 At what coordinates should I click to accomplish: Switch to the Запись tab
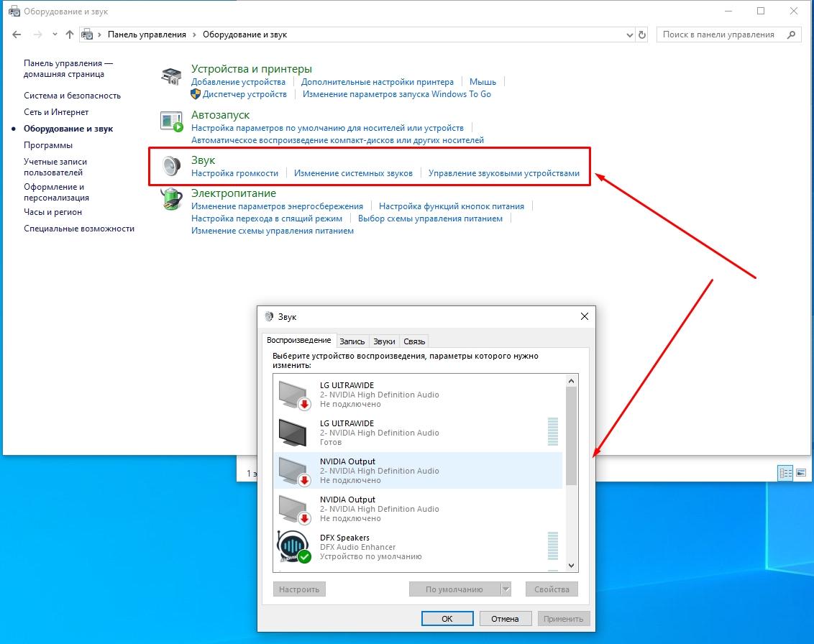[352, 341]
